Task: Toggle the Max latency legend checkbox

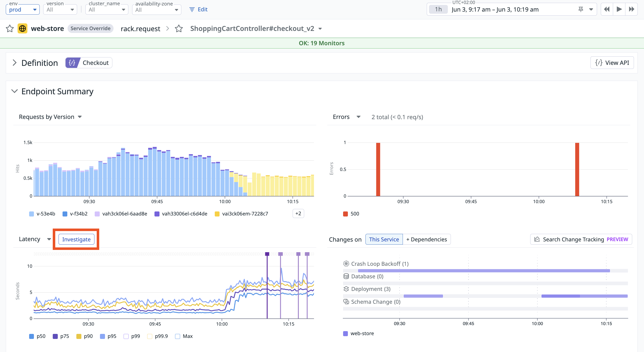Action: click(178, 336)
